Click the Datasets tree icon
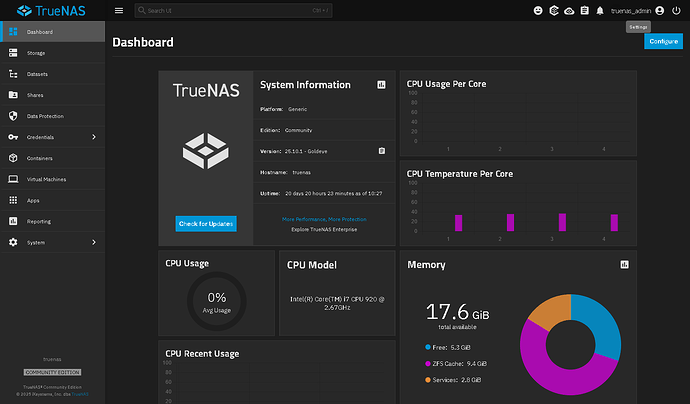The width and height of the screenshot is (690, 404). tap(13, 74)
